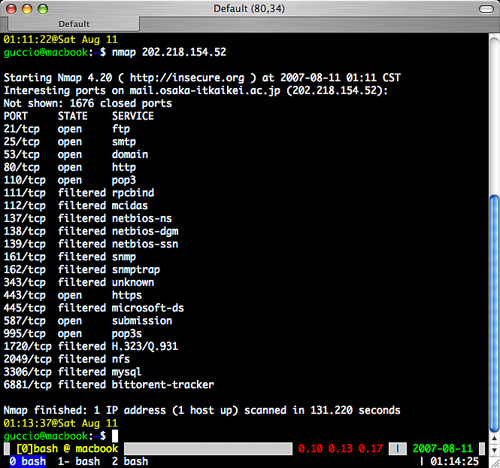
Task: Click the terminal cursor at the prompt
Action: pyautogui.click(x=115, y=436)
